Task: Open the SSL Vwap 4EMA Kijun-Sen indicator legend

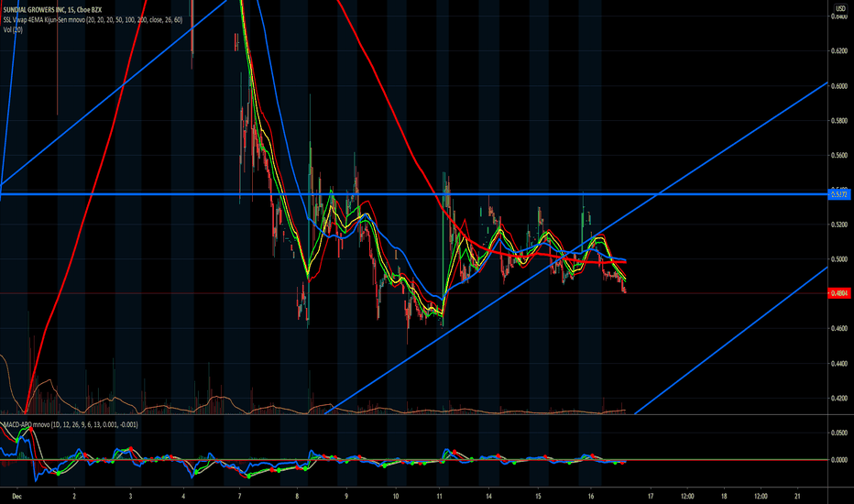Action: point(93,19)
